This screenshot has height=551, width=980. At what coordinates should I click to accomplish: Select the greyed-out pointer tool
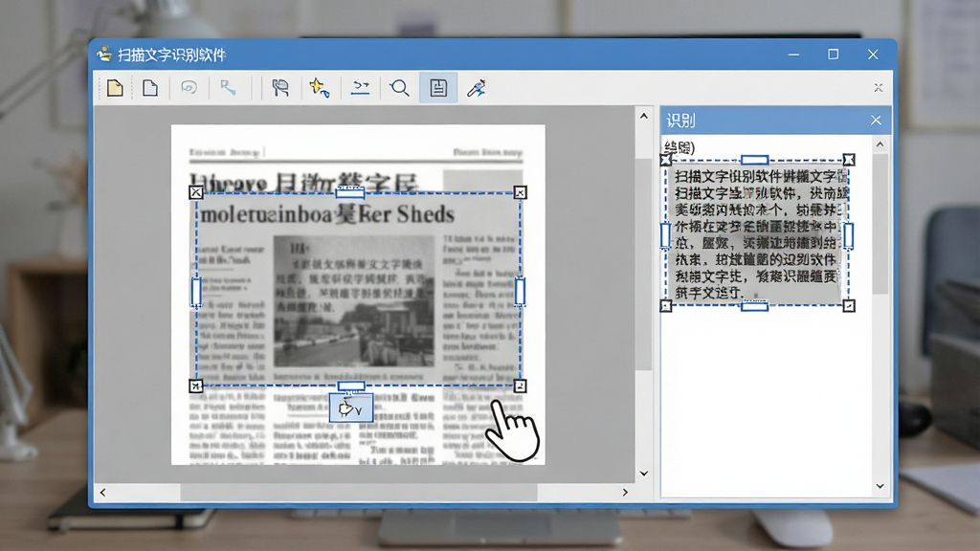point(228,87)
